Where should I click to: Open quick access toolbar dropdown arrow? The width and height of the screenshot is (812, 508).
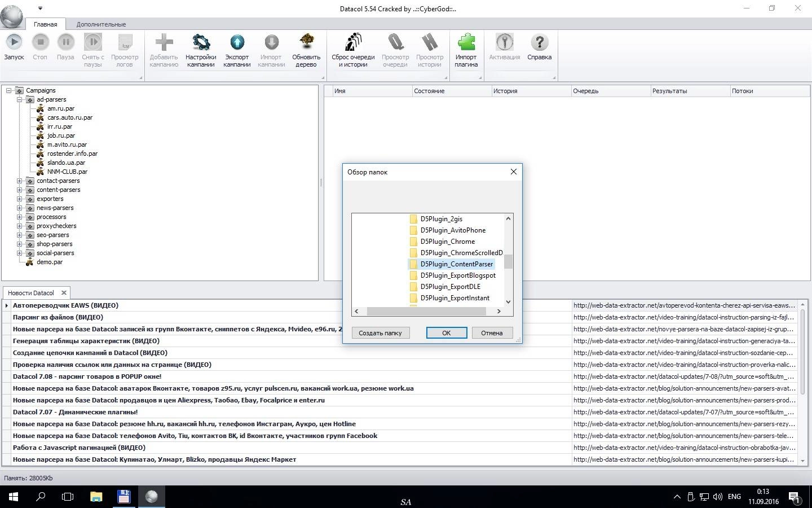click(40, 8)
